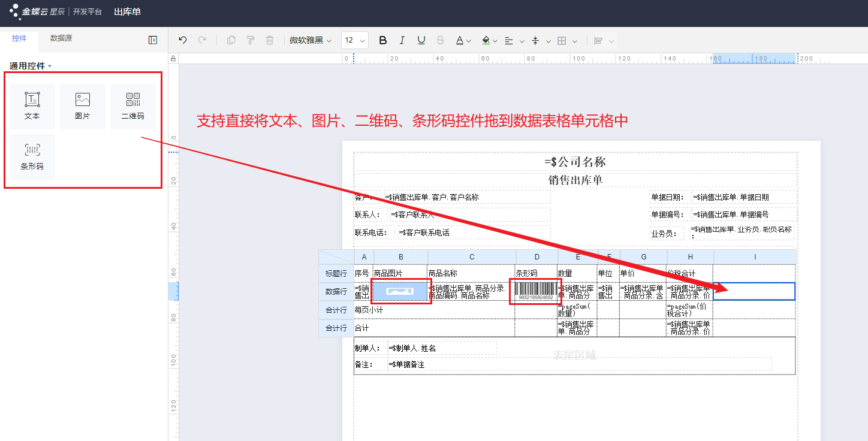Click the cell borders icon

(562, 41)
